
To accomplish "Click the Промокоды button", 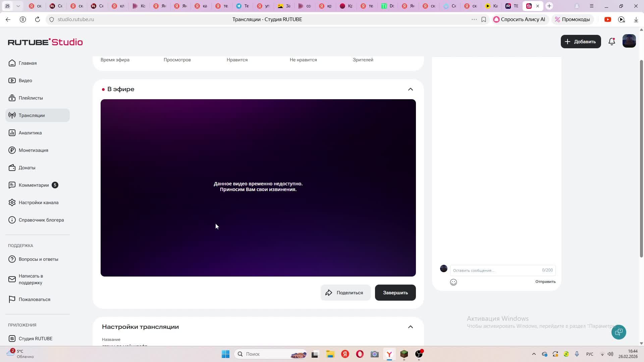I will (573, 19).
